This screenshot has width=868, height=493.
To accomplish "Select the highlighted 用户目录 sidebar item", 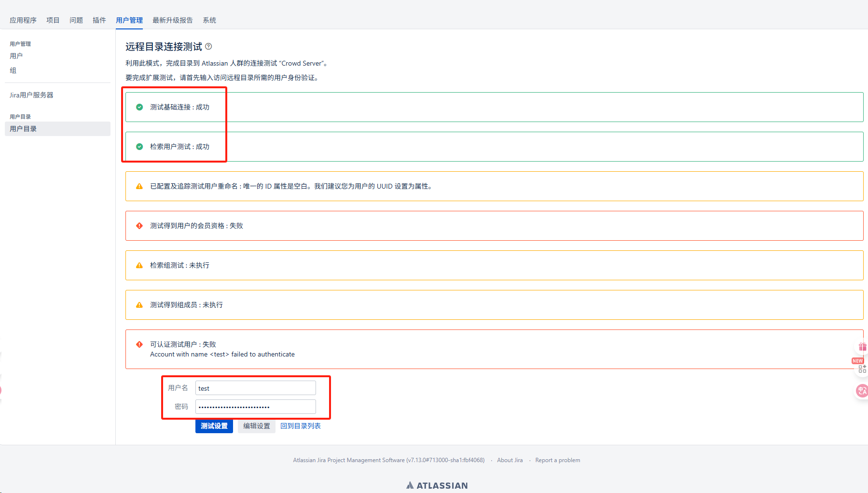I will [x=57, y=129].
